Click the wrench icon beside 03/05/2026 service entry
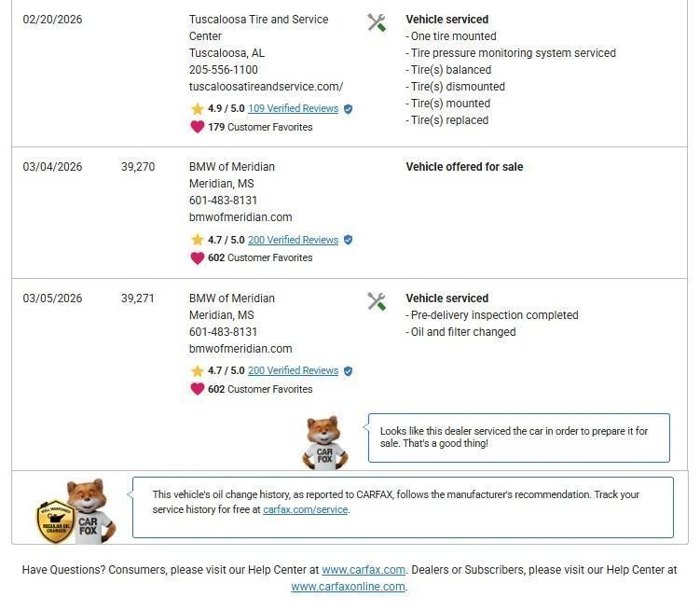Image resolution: width=700 pixels, height=611 pixels. pyautogui.click(x=377, y=301)
